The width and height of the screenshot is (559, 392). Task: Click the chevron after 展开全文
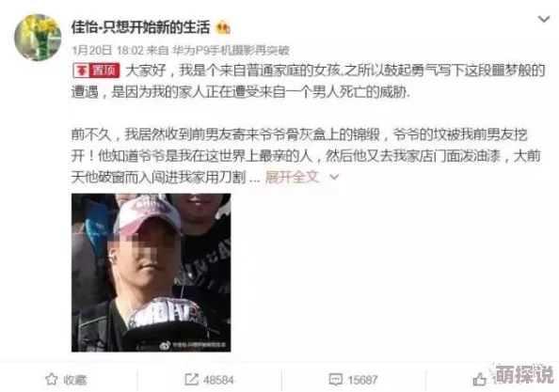click(x=334, y=177)
